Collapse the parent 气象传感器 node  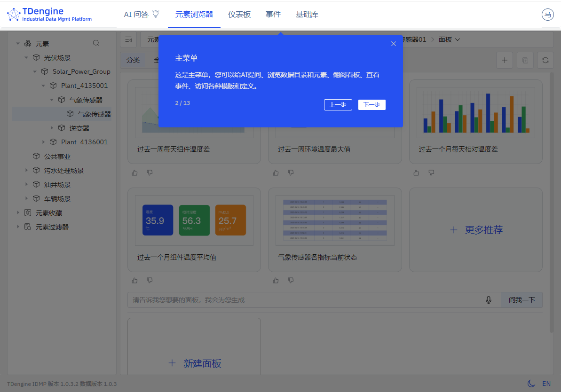pyautogui.click(x=52, y=100)
